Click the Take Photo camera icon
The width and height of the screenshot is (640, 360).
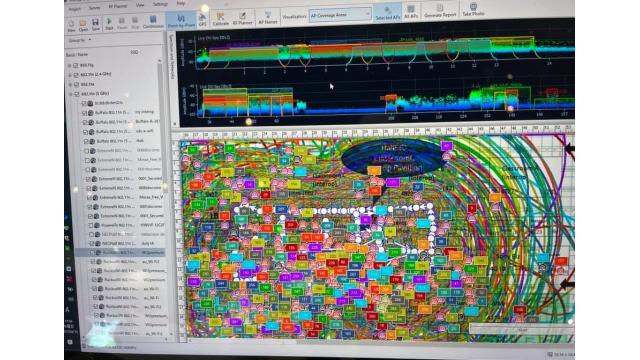[473, 9]
